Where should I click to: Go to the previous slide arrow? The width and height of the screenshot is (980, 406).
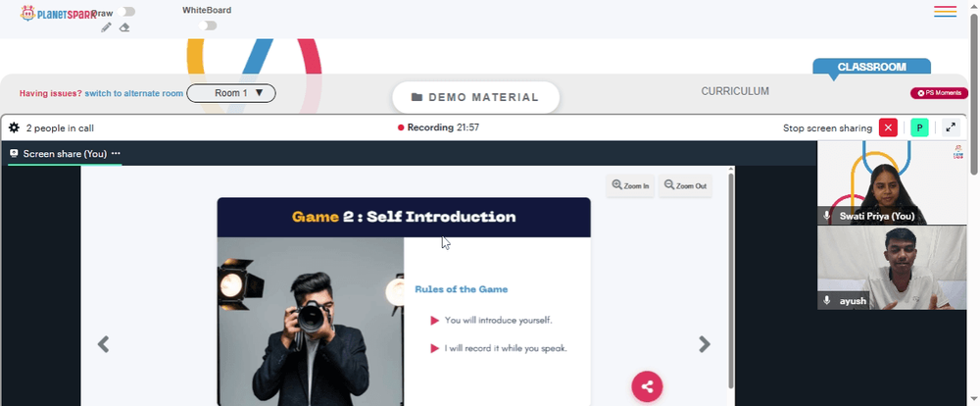tap(103, 344)
